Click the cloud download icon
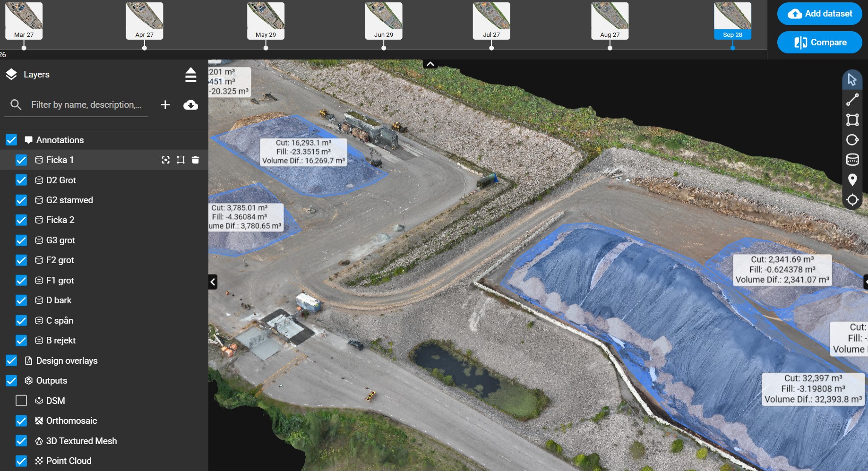Viewport: 868px width, 471px height. [x=190, y=105]
